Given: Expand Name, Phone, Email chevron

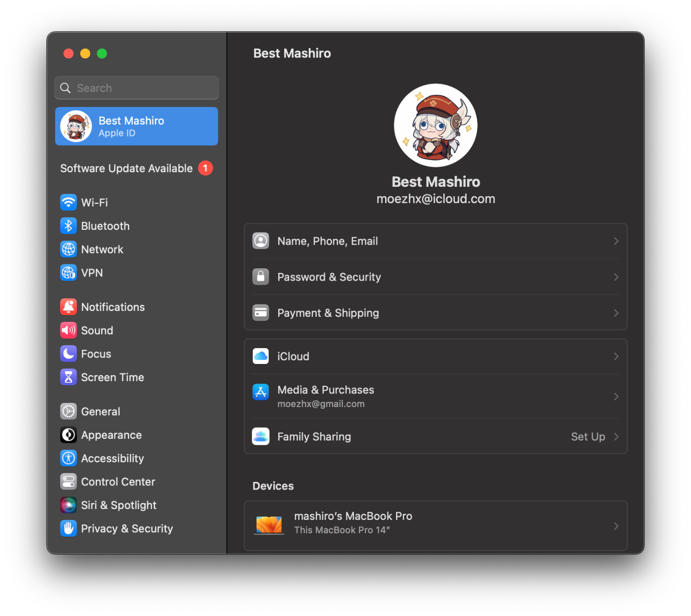Looking at the screenshot, I should pyautogui.click(x=616, y=241).
